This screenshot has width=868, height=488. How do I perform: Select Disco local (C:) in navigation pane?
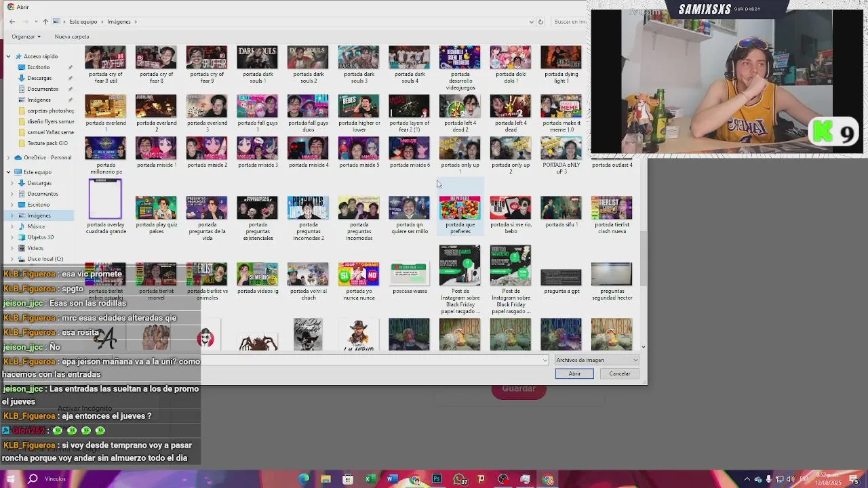(x=45, y=259)
